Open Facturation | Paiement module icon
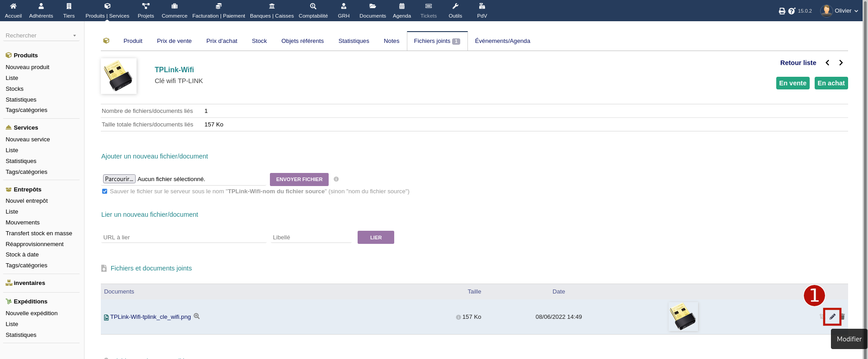 (x=219, y=6)
